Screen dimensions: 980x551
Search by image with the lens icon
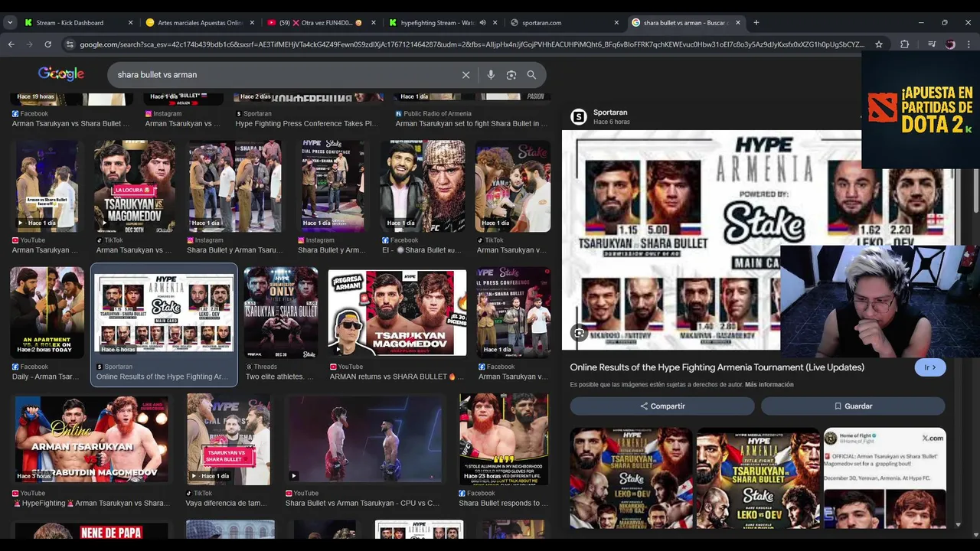(x=511, y=75)
